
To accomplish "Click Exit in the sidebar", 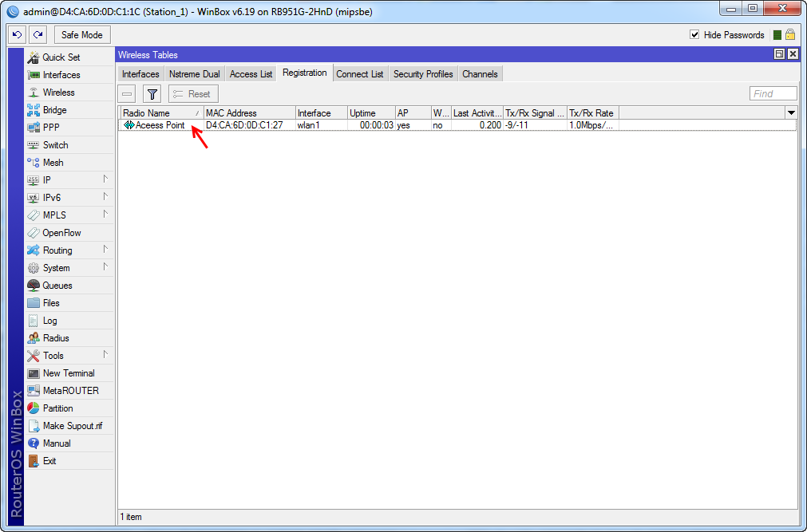I will [69, 461].
